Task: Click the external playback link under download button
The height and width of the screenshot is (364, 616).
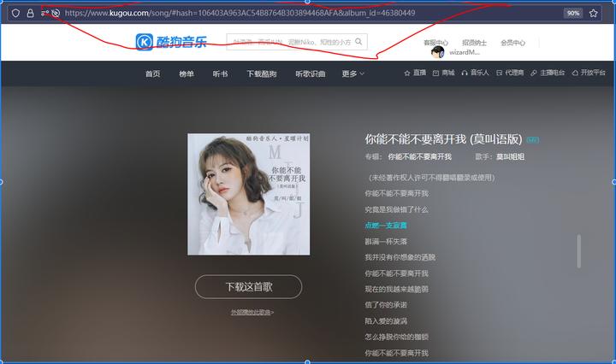Action: pyautogui.click(x=252, y=312)
